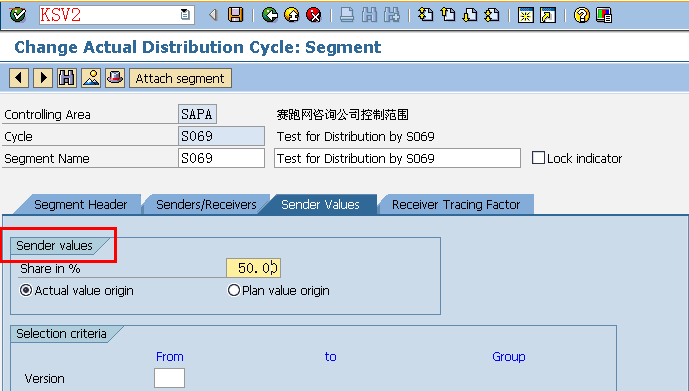This screenshot has width=689, height=391.
Task: Click the Controlling Area SAPA field
Action: click(197, 114)
